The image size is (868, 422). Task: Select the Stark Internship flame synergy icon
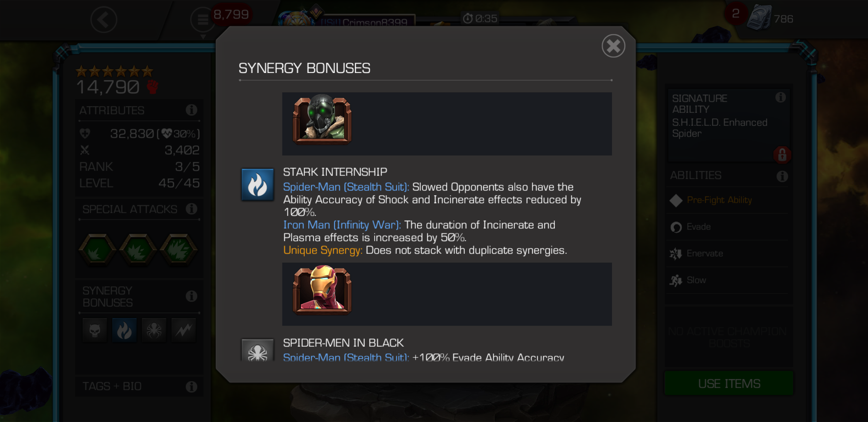[x=257, y=185]
